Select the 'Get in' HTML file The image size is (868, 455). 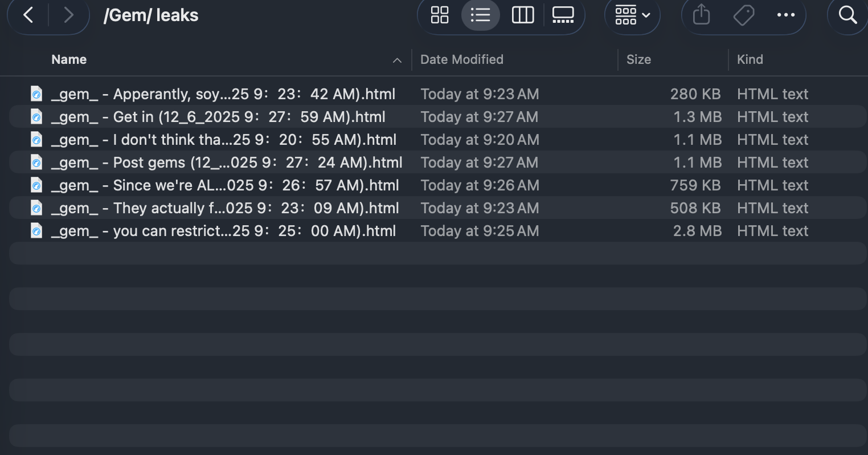tap(218, 117)
